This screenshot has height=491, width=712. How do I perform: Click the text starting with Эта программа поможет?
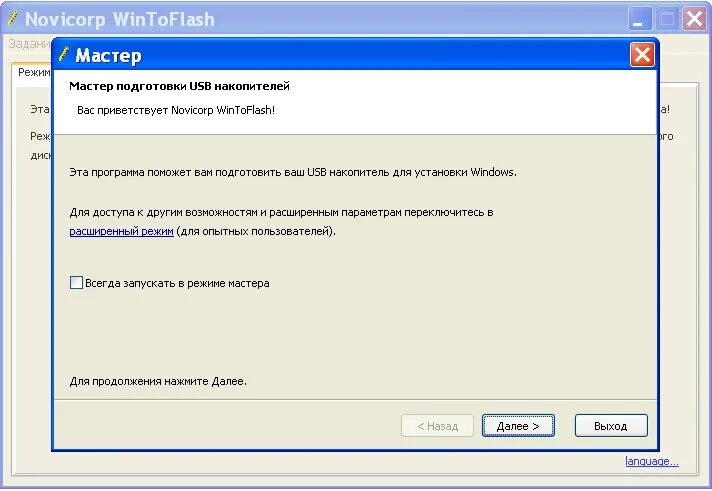293,172
